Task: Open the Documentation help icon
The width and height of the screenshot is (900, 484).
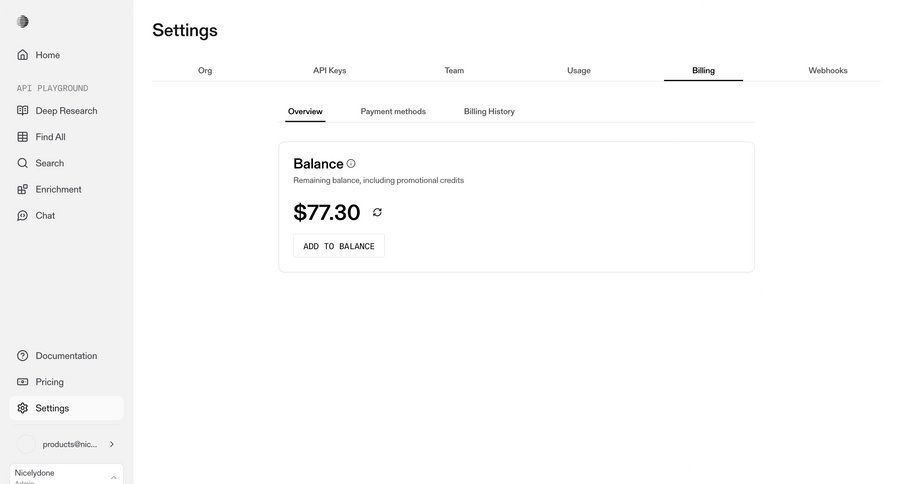Action: 23,356
